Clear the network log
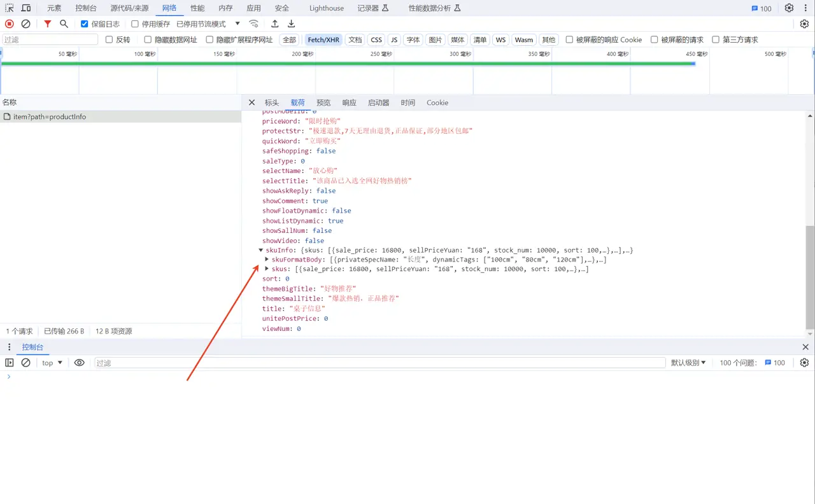Screen dimensions: 815x504 coord(26,24)
